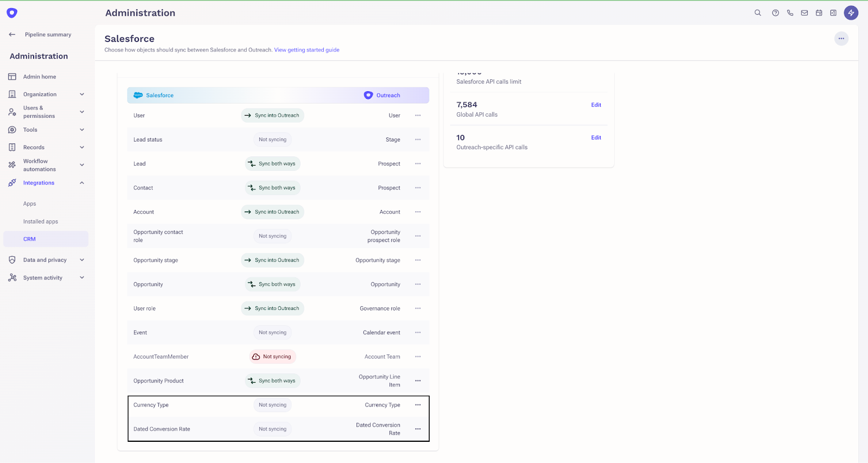Image resolution: width=868 pixels, height=463 pixels.
Task: Click the Salesforce header label
Action: 160,96
